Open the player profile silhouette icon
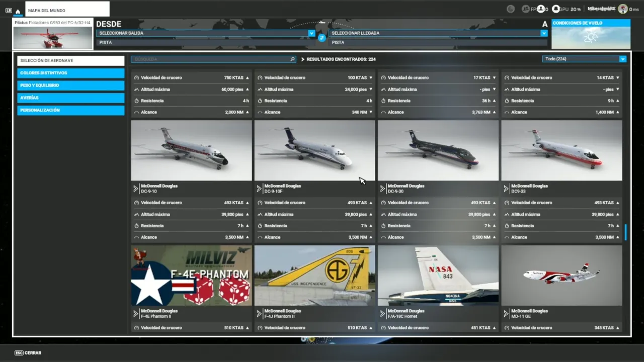 click(x=541, y=9)
